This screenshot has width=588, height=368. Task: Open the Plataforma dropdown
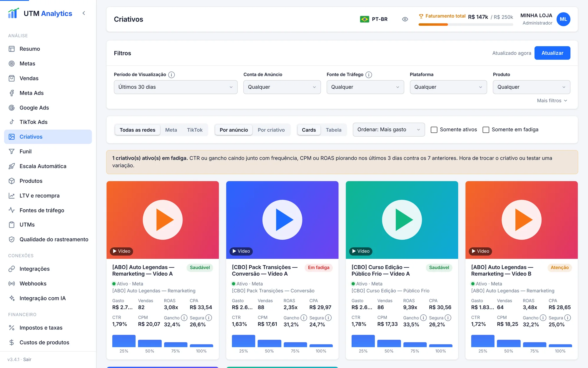click(448, 87)
